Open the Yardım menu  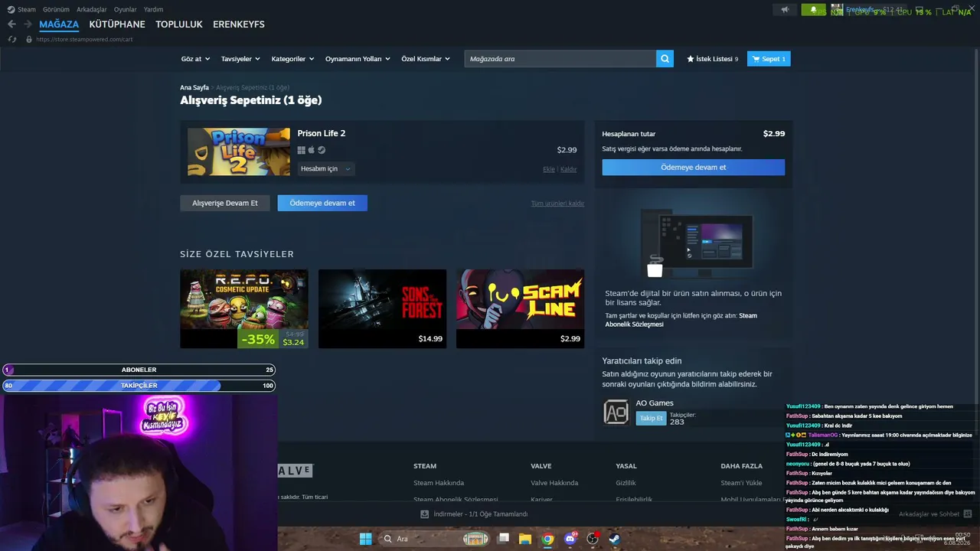click(153, 9)
